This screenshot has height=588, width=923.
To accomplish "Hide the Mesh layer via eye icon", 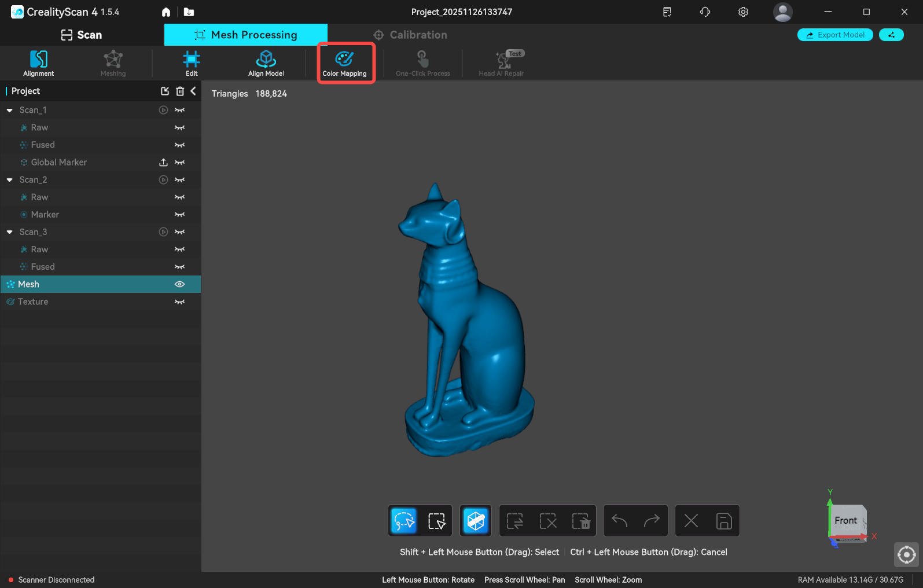I will point(180,284).
